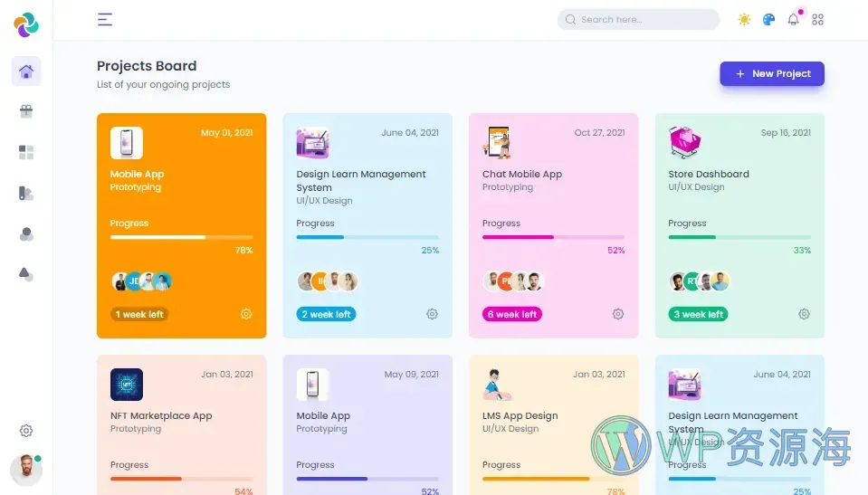Open settings gear on Store Dashboard card

[x=804, y=314]
